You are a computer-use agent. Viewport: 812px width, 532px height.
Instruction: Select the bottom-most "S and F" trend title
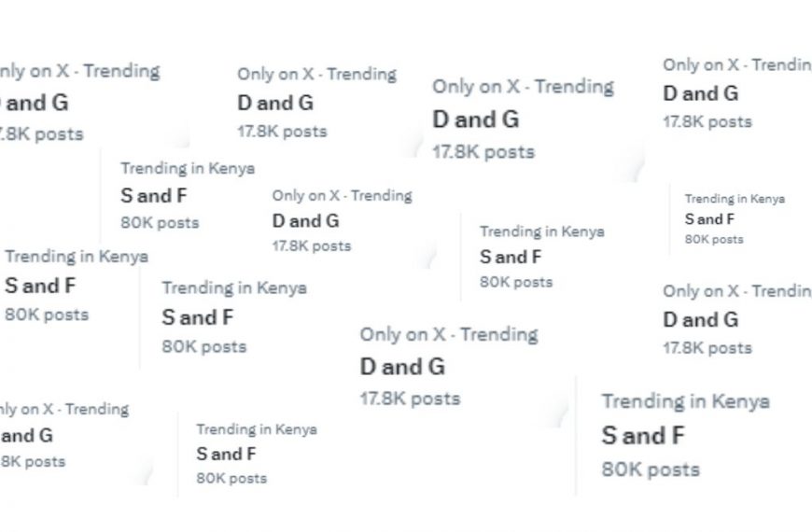[x=226, y=455]
